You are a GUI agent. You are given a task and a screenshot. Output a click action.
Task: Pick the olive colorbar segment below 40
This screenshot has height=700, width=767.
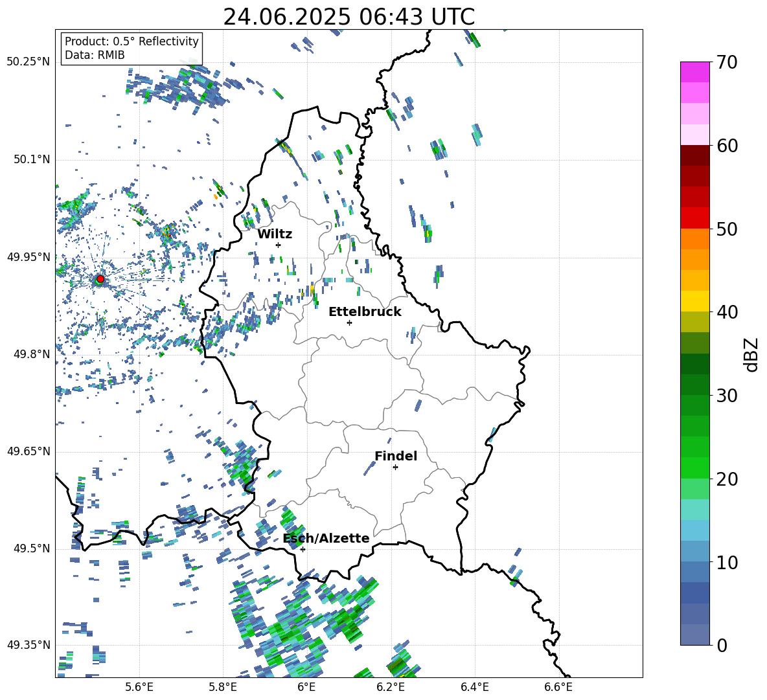694,322
